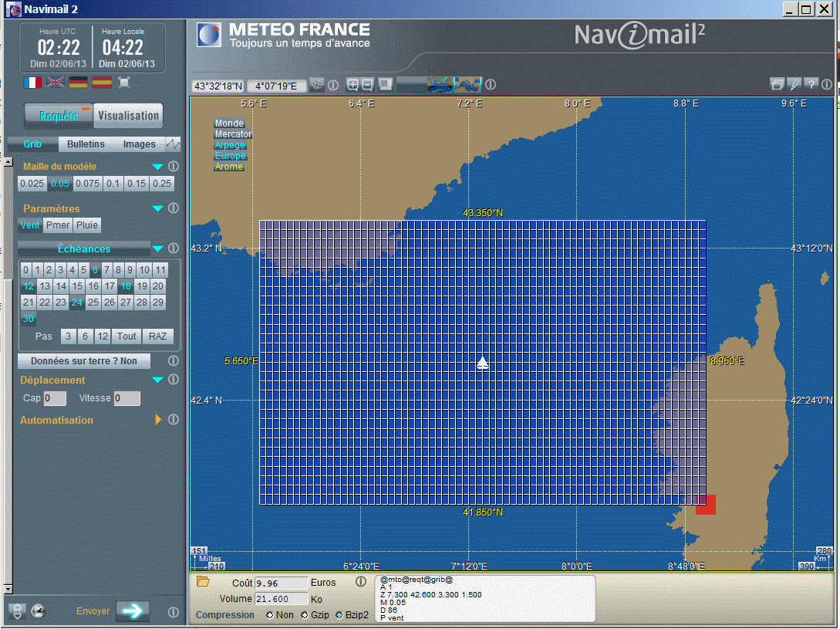Click the clock icon at bottom left
Image resolution: width=840 pixels, height=629 pixels.
[38, 611]
